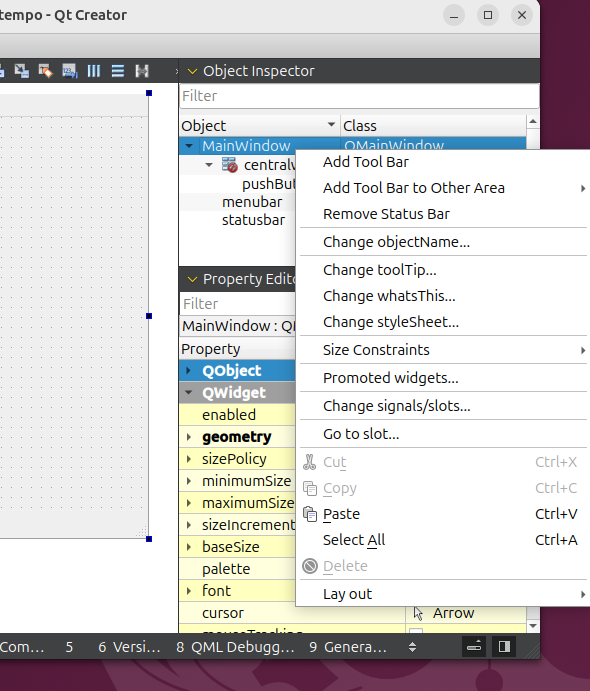The width and height of the screenshot is (590, 691).
Task: Open output pane number 5
Action: [x=69, y=647]
